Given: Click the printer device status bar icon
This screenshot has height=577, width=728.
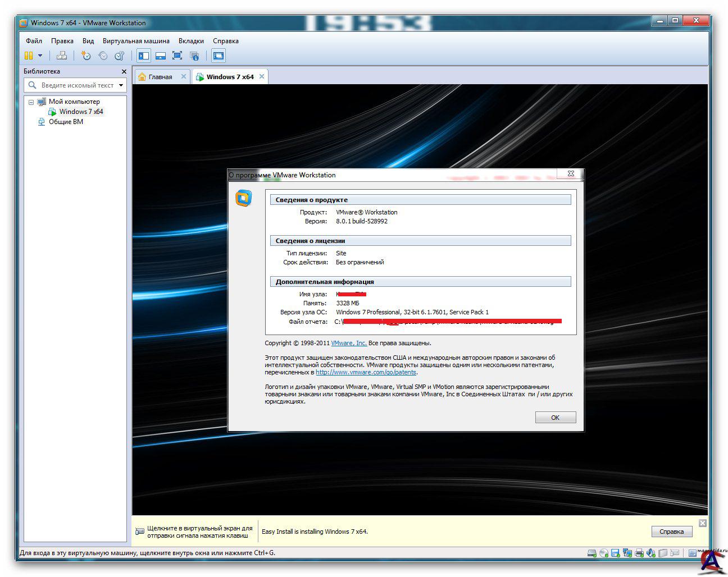Looking at the screenshot, I should point(639,553).
